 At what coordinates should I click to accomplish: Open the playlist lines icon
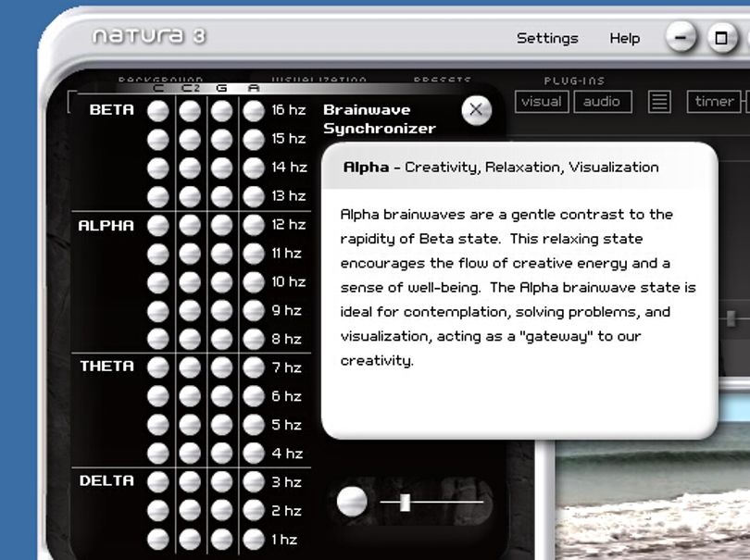coord(659,102)
